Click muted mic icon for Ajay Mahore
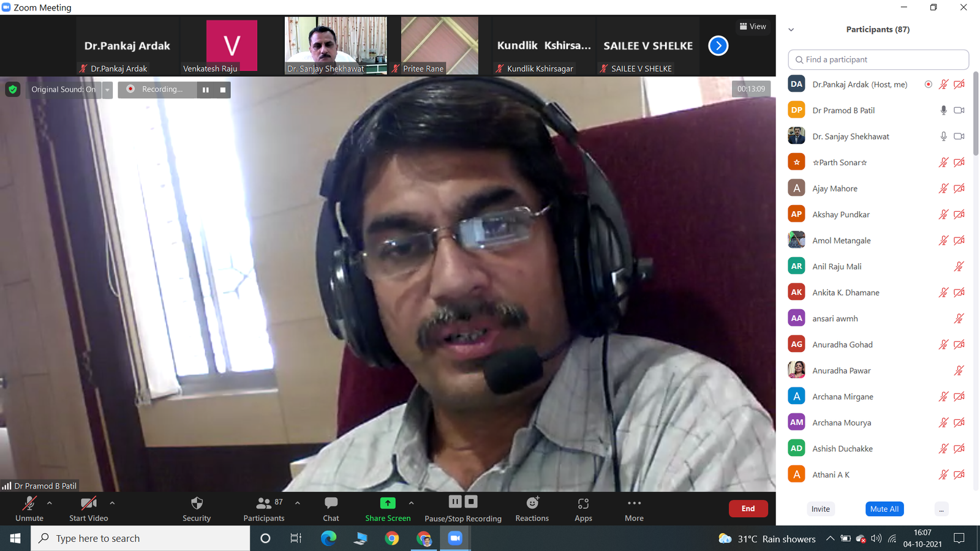980x551 pixels. click(x=943, y=188)
